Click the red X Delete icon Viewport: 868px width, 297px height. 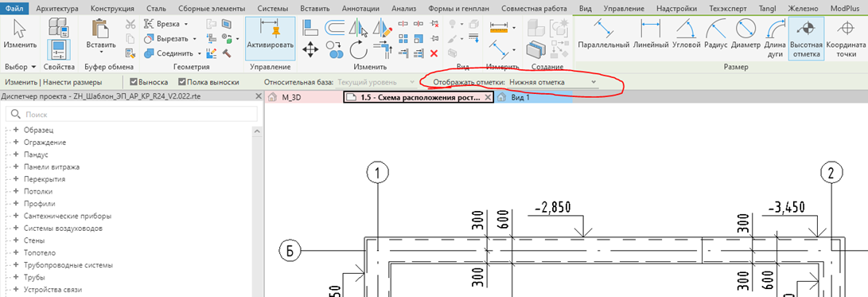tap(434, 53)
